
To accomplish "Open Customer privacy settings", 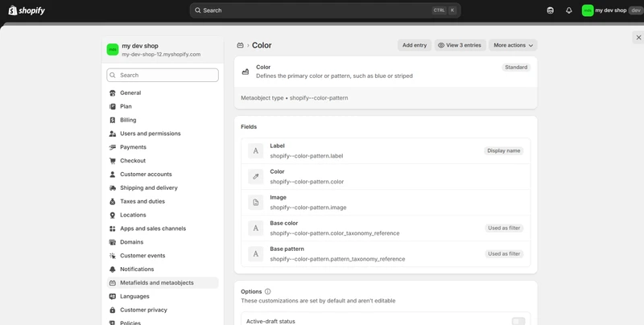I will (163, 310).
